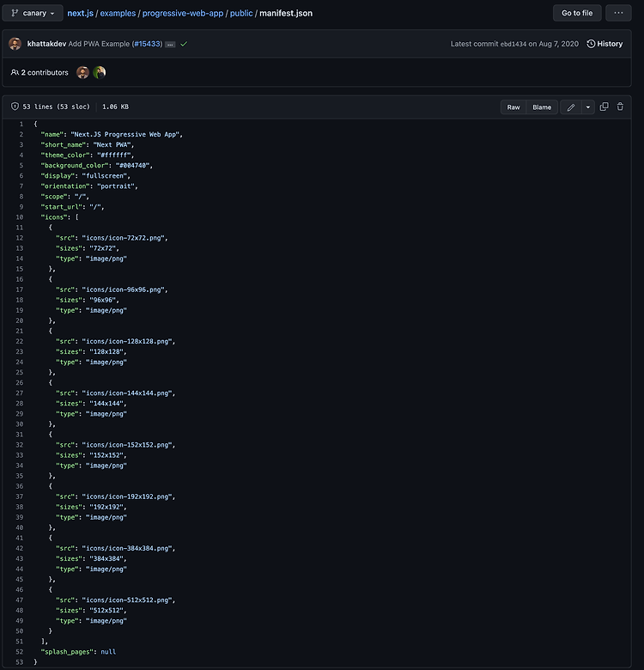This screenshot has width=644, height=670.
Task: Click khattakdev's author avatar
Action: point(15,44)
